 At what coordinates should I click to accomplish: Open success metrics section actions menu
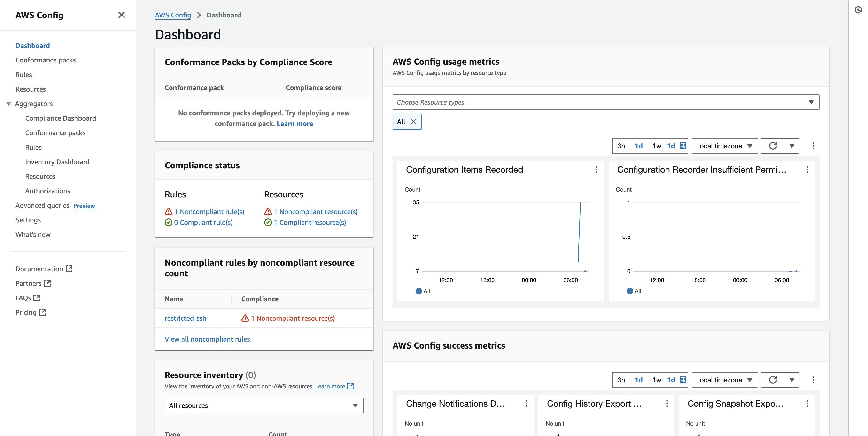813,380
